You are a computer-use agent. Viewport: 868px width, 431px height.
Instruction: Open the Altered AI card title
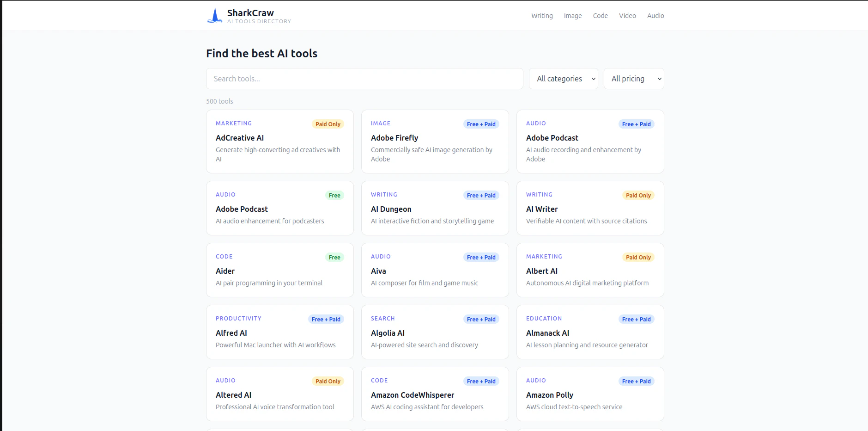(x=233, y=395)
